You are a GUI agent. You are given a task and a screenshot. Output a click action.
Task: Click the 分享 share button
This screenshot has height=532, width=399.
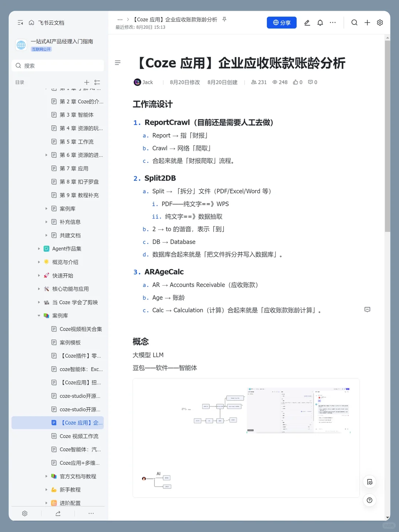282,23
